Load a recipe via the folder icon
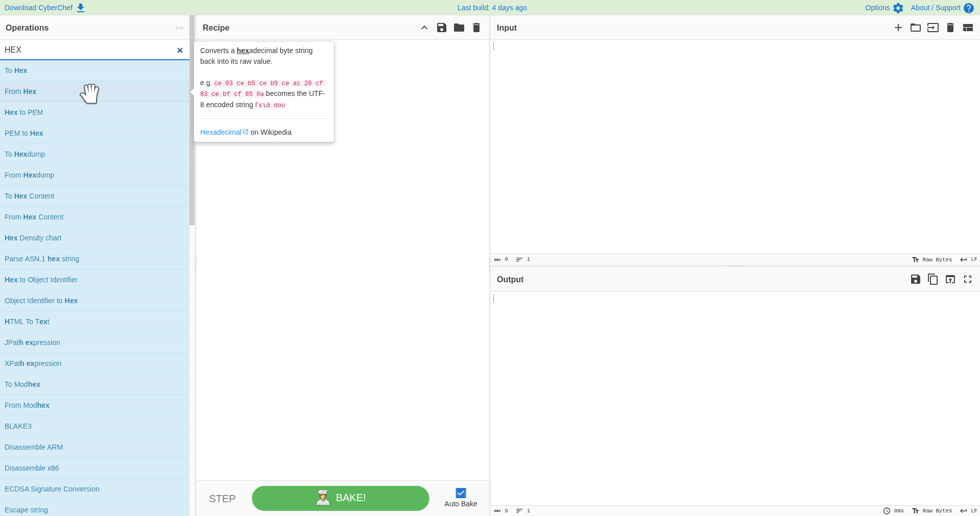 tap(459, 28)
